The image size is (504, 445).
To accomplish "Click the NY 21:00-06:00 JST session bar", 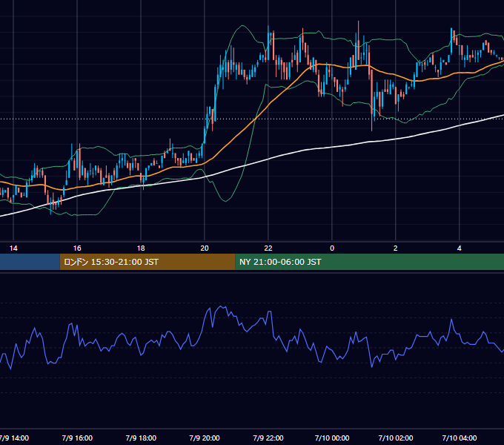I will (x=370, y=262).
